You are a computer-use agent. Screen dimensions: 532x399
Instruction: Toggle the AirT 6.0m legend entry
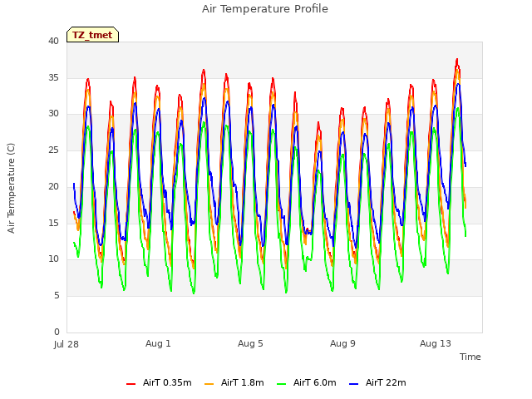307,383
